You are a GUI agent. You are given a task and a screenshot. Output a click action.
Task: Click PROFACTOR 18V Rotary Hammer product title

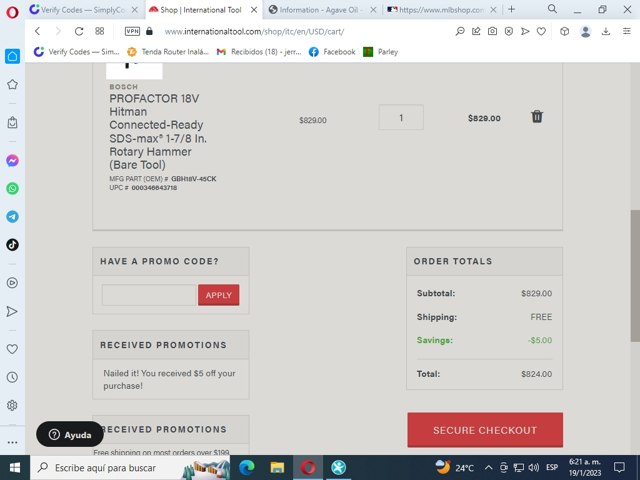point(158,131)
